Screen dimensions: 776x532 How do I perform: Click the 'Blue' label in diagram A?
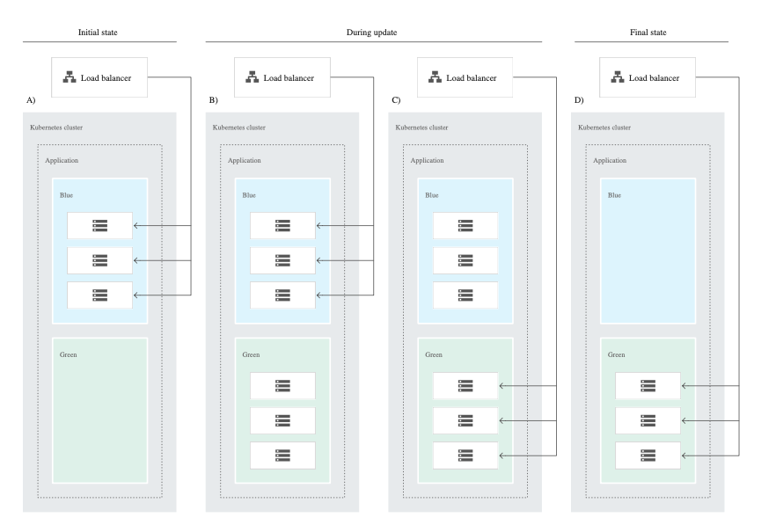66,195
